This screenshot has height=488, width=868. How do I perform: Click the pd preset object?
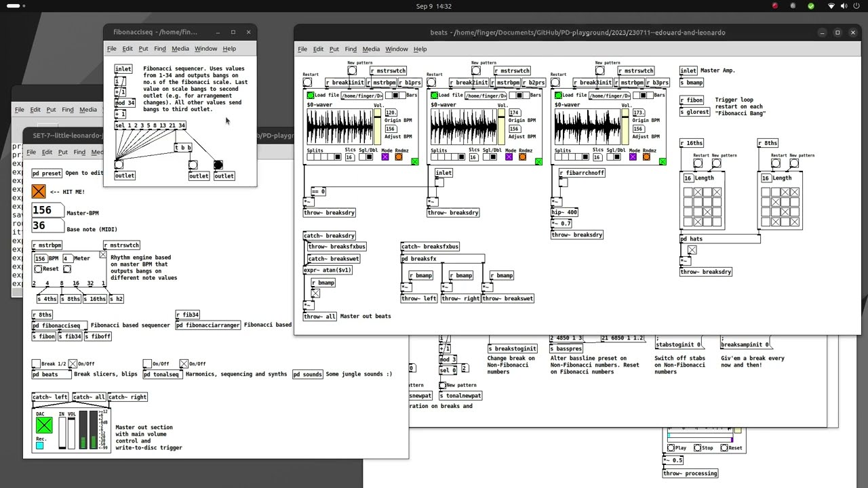[47, 173]
